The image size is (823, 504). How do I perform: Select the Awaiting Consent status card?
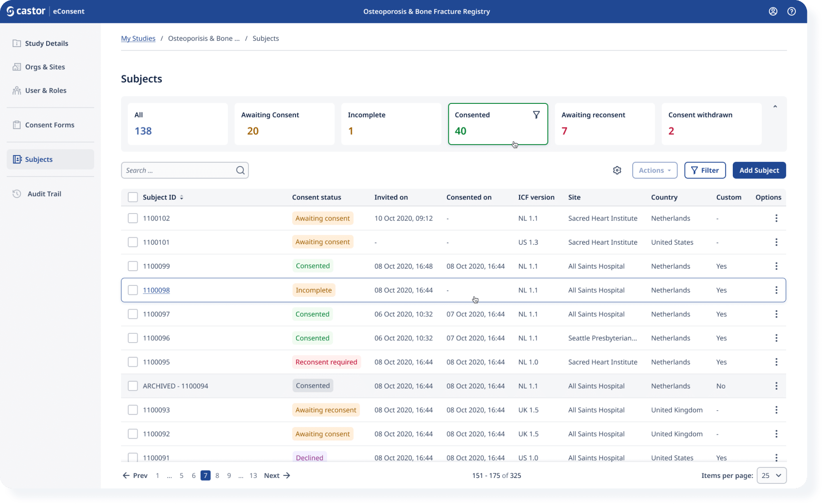[284, 124]
